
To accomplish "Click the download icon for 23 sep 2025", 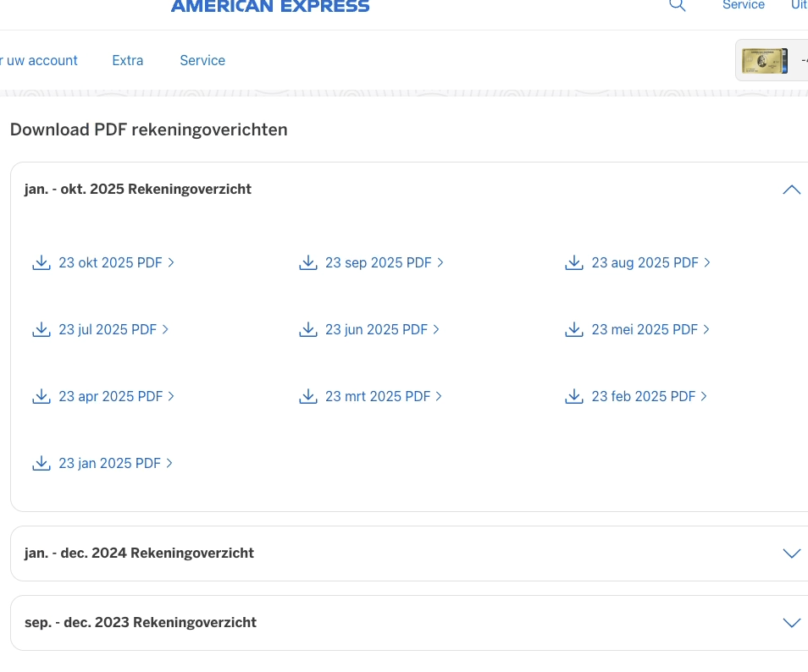I will click(x=307, y=262).
